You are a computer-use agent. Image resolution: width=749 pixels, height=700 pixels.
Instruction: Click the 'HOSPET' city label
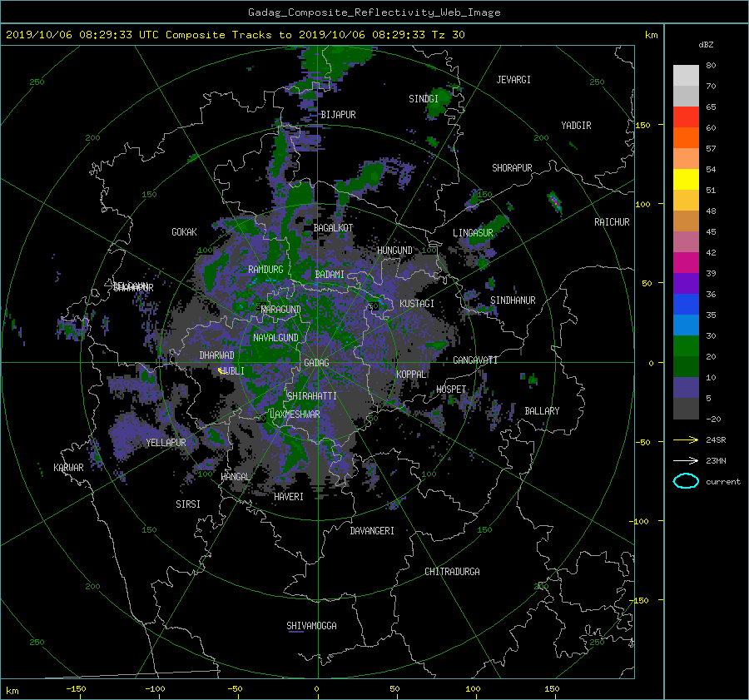pos(451,390)
